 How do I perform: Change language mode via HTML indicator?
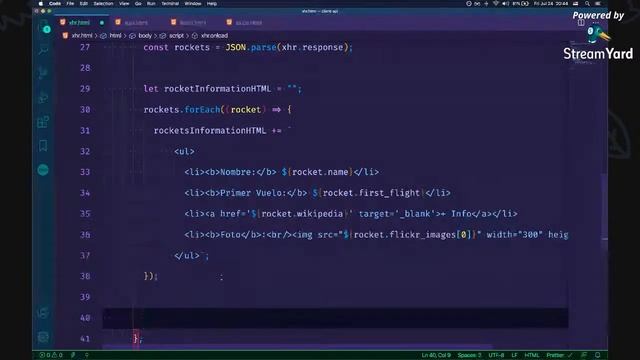tap(531, 355)
